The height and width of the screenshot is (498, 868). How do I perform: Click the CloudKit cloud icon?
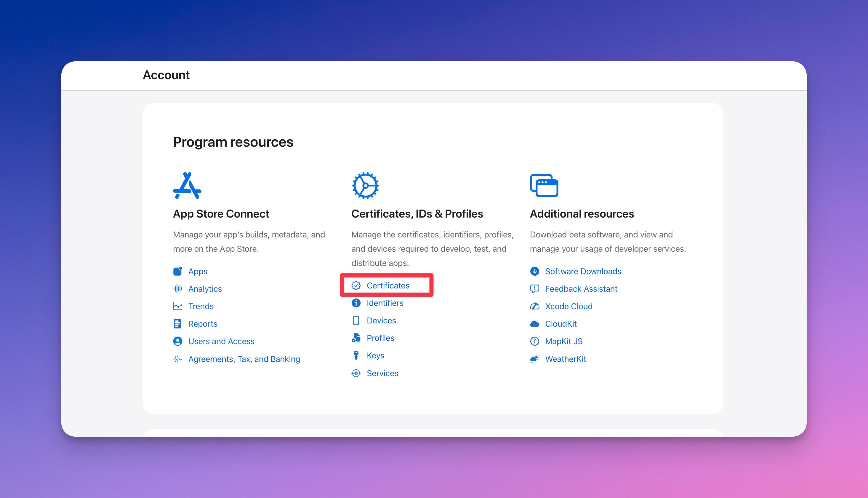[535, 324]
